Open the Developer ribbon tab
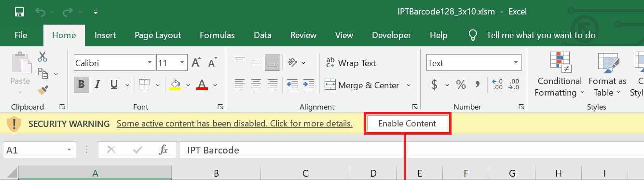This screenshot has width=644, height=180. (x=391, y=35)
